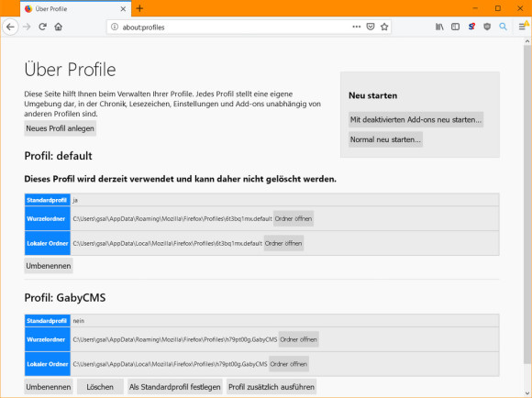Minimize the Firefox window

coord(475,8)
